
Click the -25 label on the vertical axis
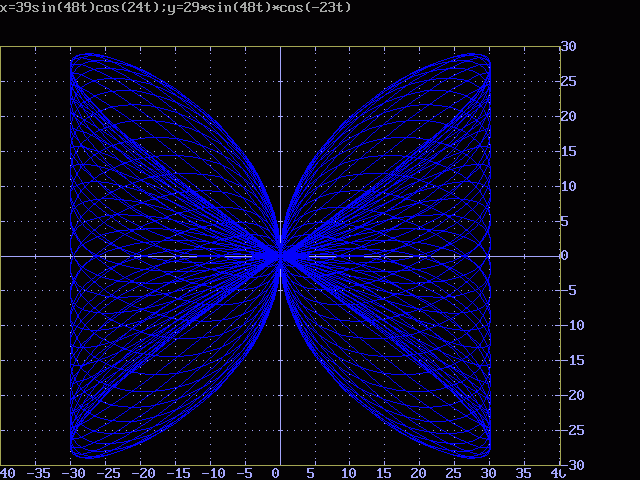[572, 431]
